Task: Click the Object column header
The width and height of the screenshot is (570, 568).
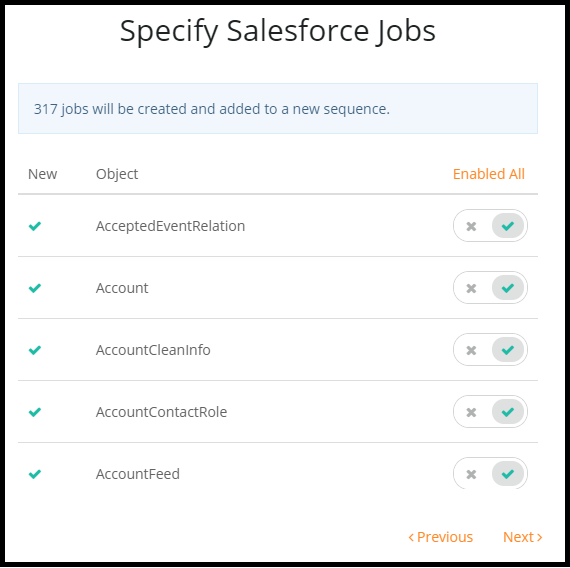Action: tap(117, 175)
